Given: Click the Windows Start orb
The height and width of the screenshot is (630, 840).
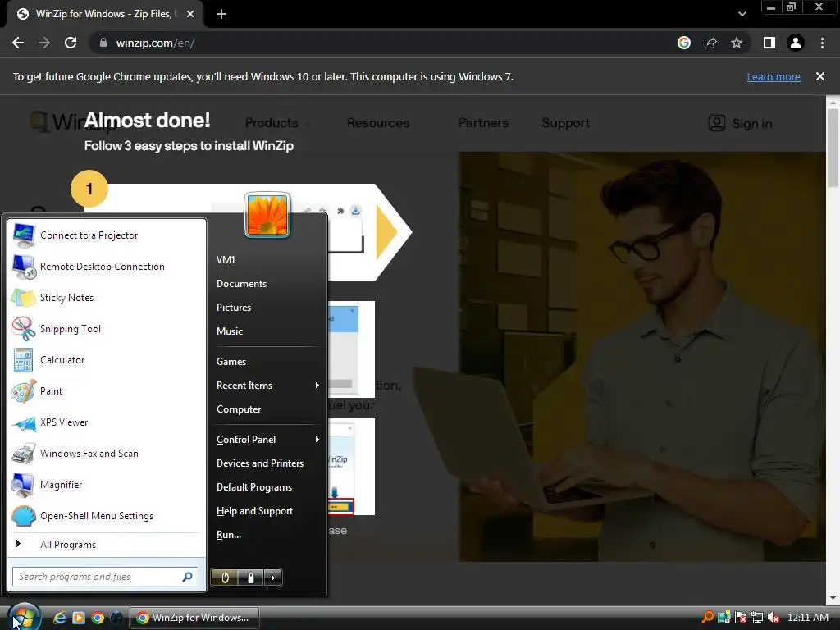Looking at the screenshot, I should click(24, 617).
